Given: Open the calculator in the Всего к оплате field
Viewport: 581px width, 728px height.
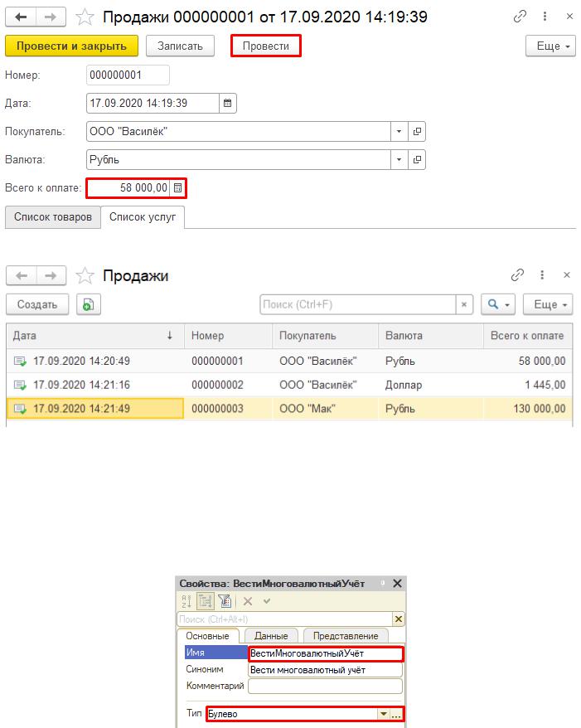Looking at the screenshot, I should (x=178, y=188).
